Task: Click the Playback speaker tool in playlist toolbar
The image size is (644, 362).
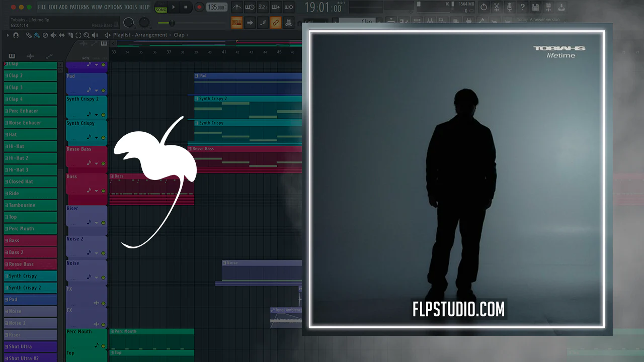Action: (x=95, y=35)
